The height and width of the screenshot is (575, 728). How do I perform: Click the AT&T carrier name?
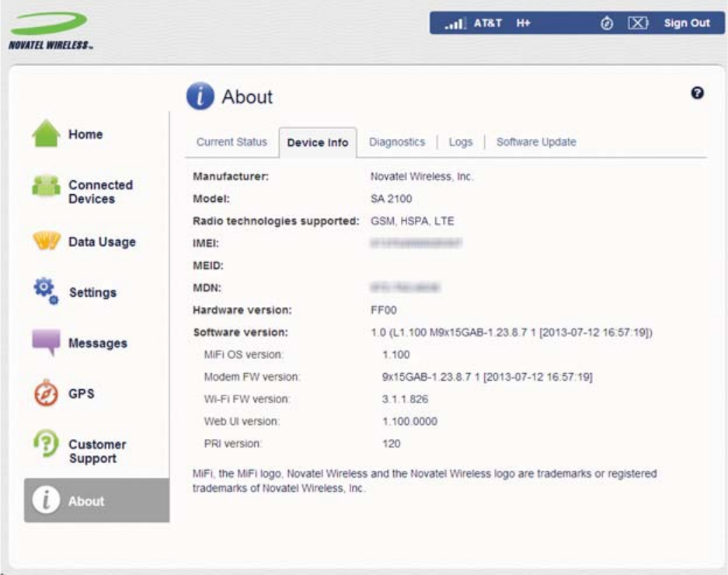coord(487,23)
